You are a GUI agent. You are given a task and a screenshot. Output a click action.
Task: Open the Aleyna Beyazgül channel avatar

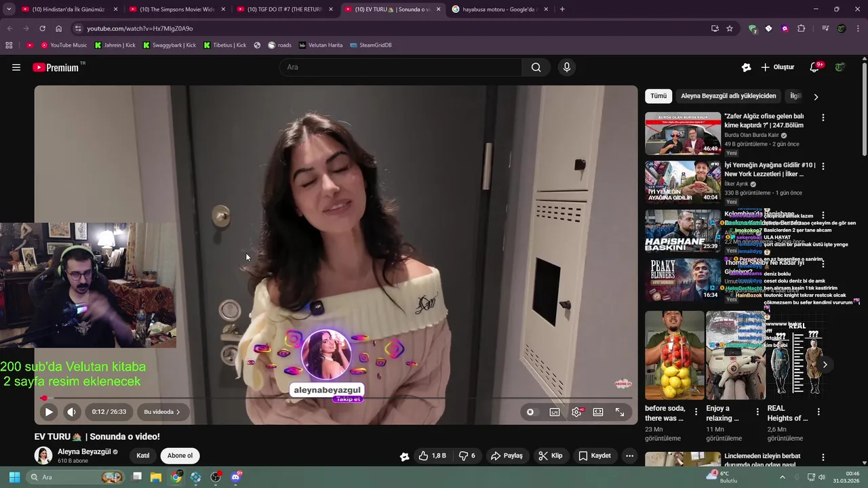[x=43, y=455]
